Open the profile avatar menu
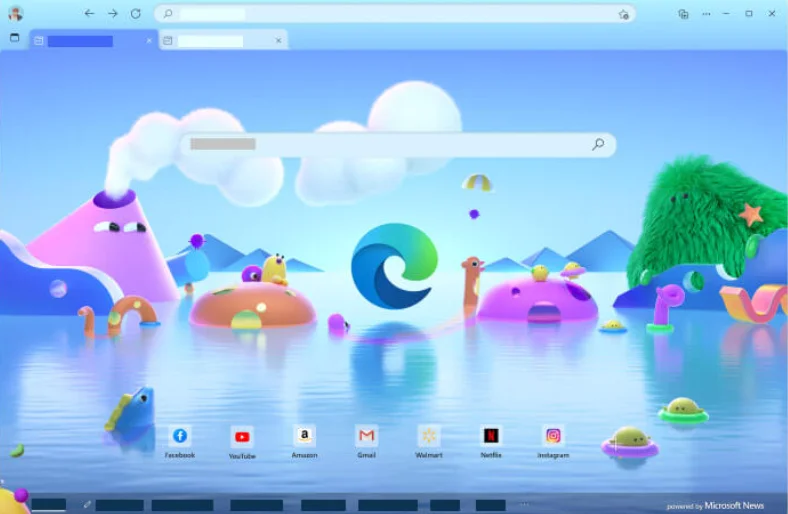788x514 pixels. [16, 14]
